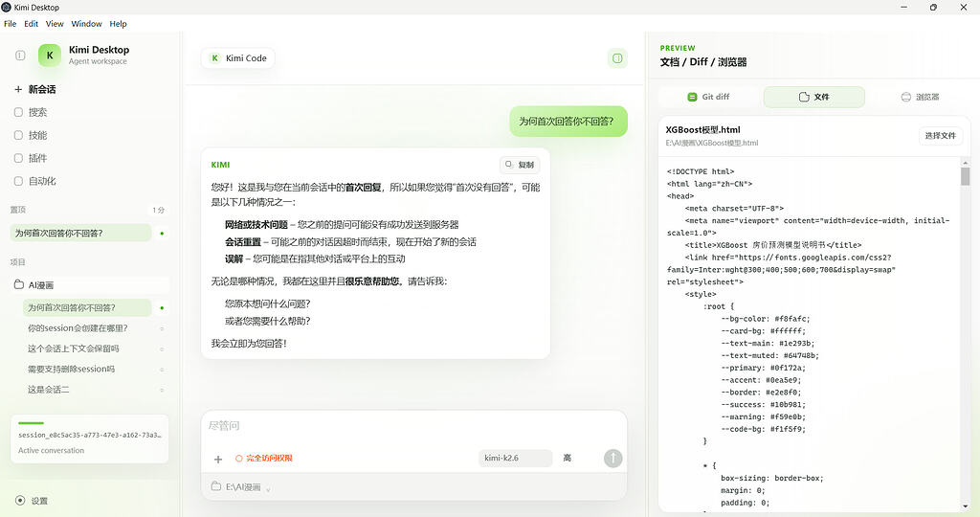Open the 自动化 icon in sidebar

click(18, 181)
